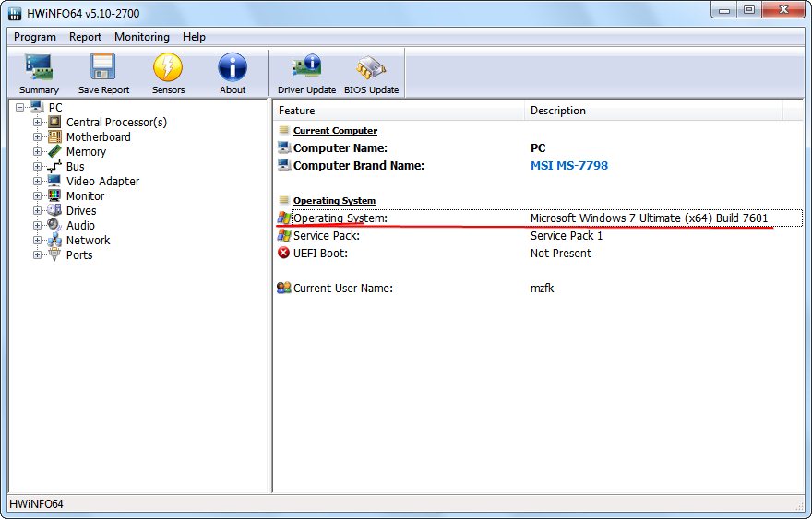
Task: Expand the Motherboard tree node
Action: pyautogui.click(x=38, y=137)
